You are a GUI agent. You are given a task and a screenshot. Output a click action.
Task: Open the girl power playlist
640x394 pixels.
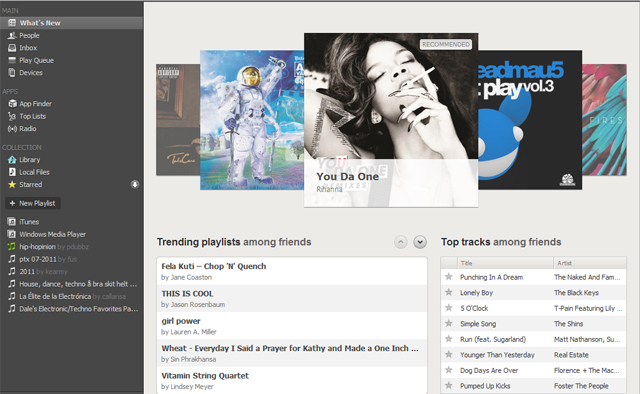click(x=291, y=326)
